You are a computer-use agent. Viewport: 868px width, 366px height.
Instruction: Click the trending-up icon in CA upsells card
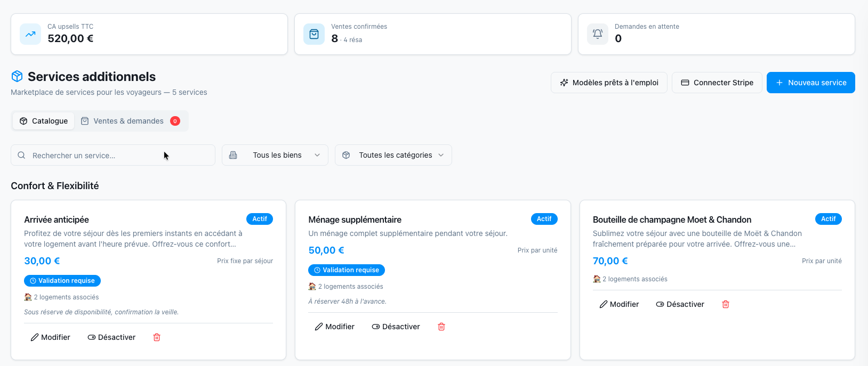pos(30,34)
